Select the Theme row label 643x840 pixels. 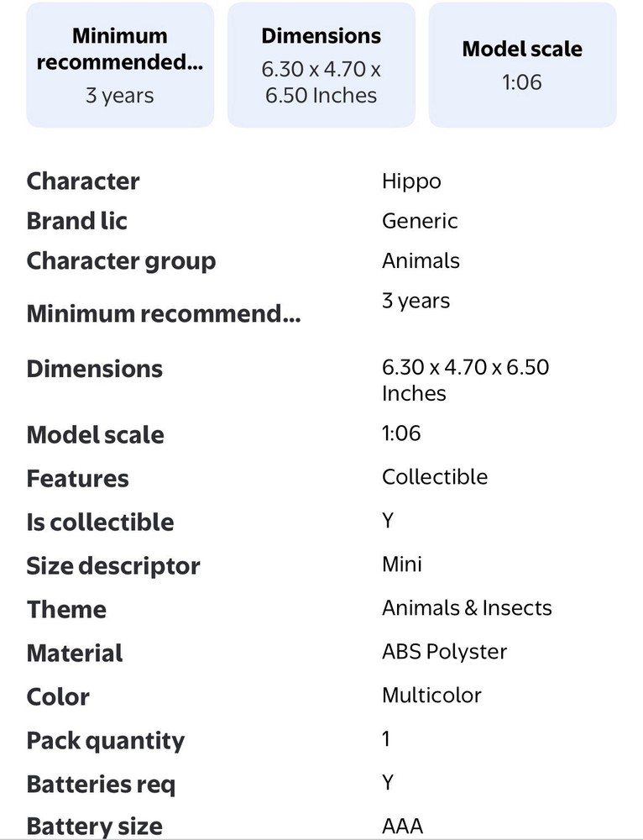click(x=66, y=610)
